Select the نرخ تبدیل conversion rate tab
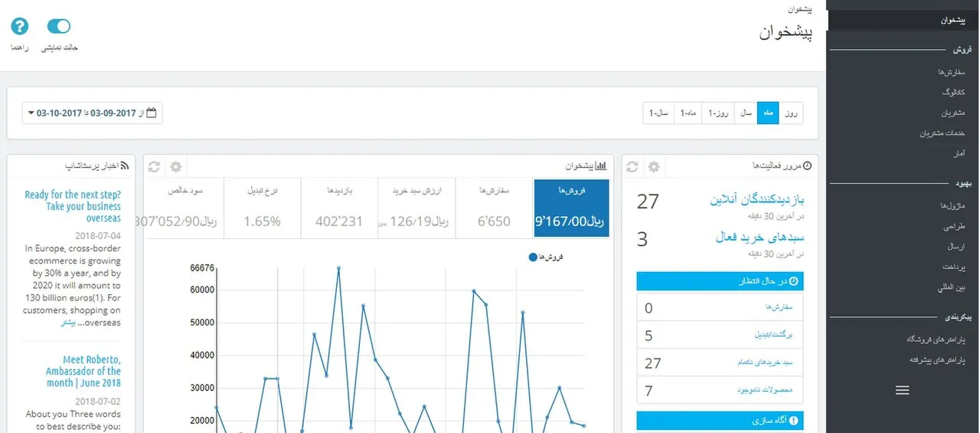 263,208
